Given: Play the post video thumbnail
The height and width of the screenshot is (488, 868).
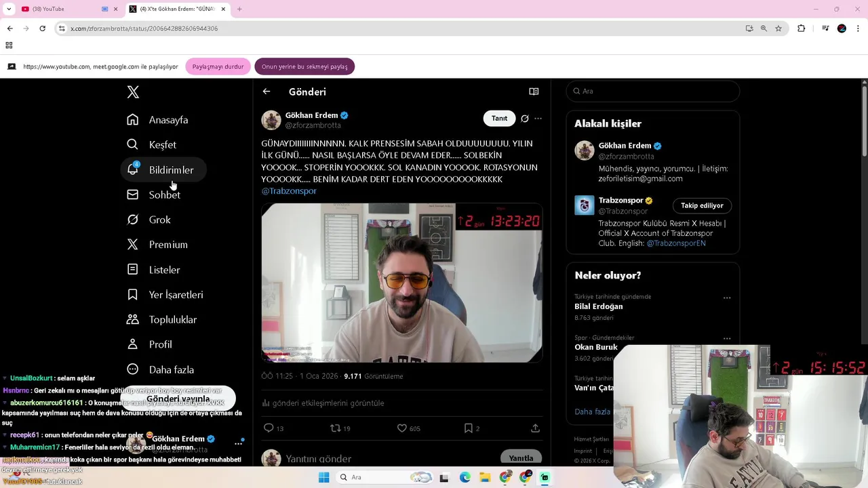Looking at the screenshot, I should pos(402,283).
